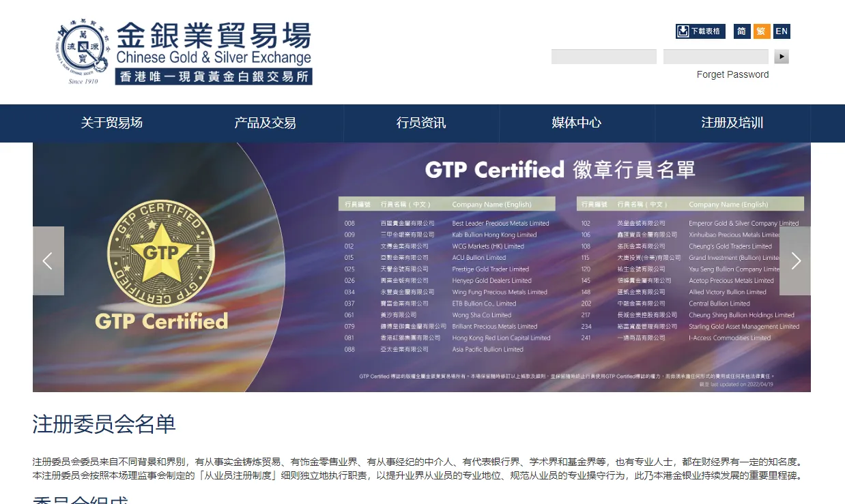Switch language to Traditional Chinese (繁)

pyautogui.click(x=762, y=31)
